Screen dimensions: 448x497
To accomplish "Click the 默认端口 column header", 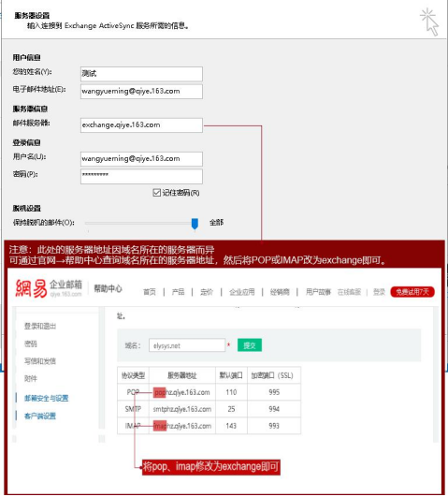I will (231, 375).
